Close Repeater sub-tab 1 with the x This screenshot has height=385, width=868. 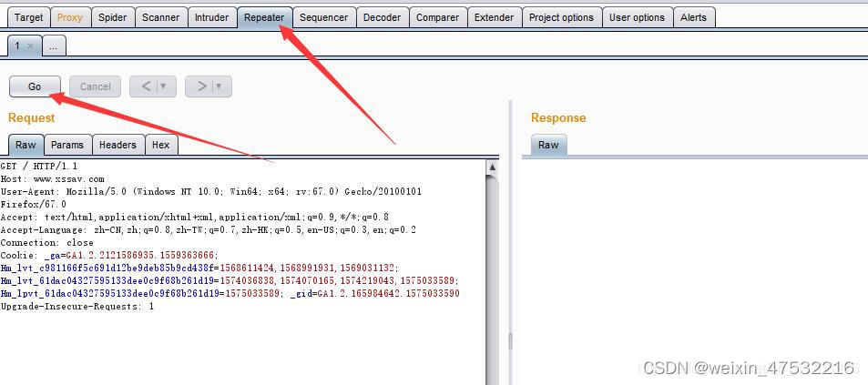[30, 46]
